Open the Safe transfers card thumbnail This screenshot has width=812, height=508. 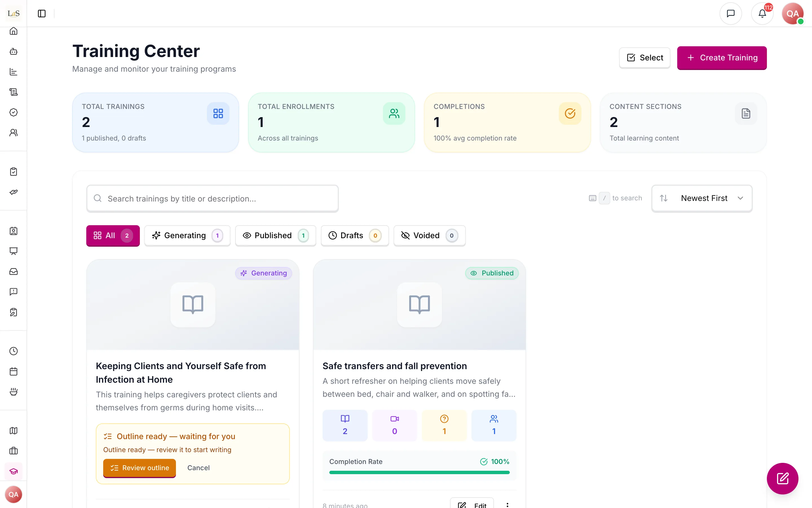420,305
